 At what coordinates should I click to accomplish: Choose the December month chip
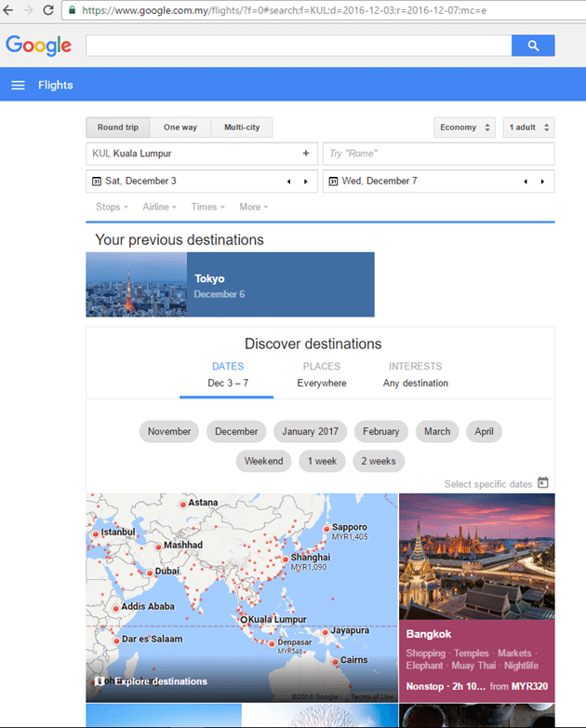click(x=236, y=431)
